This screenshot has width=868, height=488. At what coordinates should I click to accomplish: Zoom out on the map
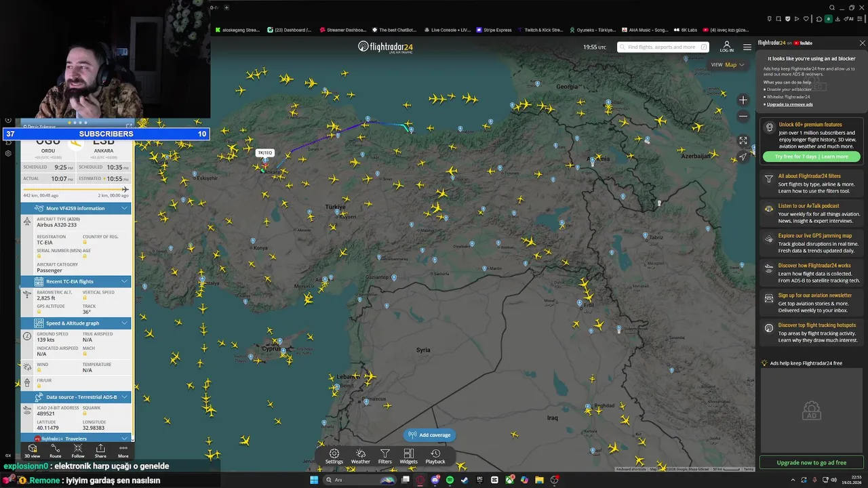coord(743,117)
